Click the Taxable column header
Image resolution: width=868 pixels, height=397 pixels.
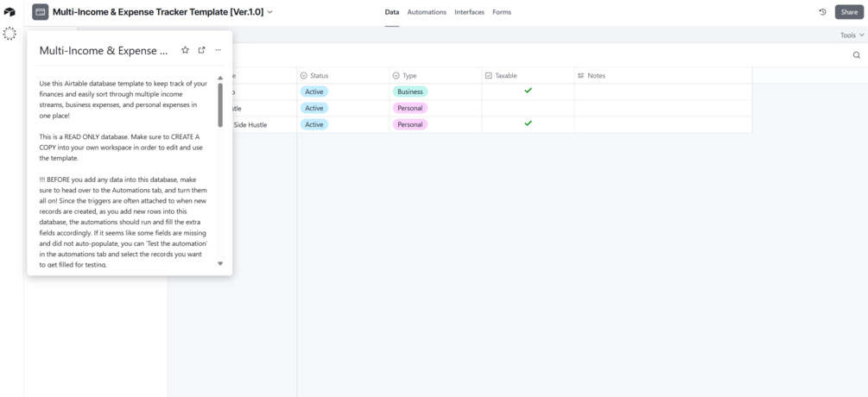tap(528, 76)
